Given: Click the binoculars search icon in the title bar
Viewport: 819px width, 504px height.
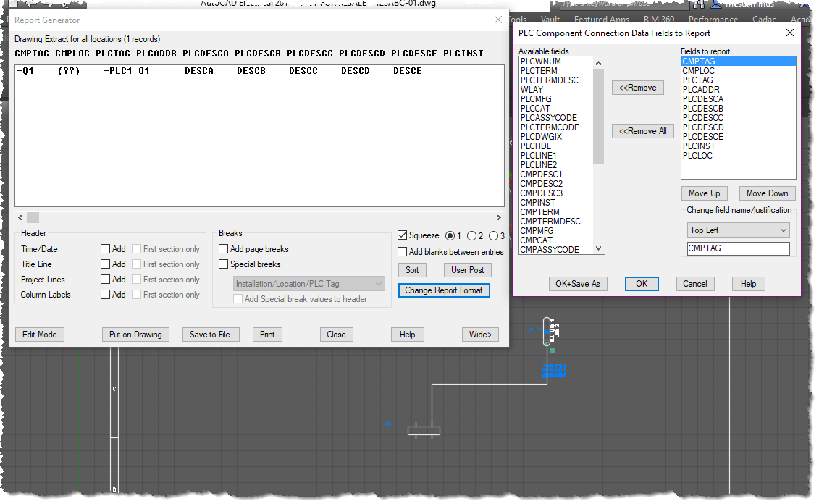Looking at the screenshot, I should [698, 4].
